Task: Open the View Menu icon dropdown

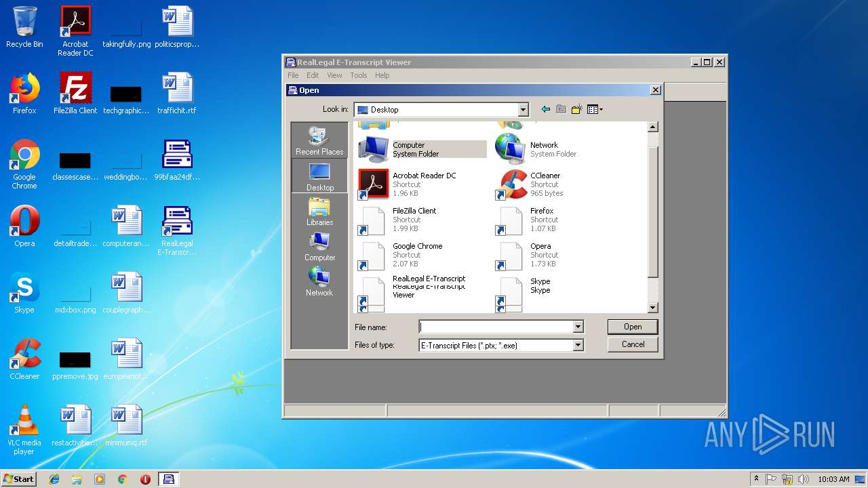Action: 595,109
